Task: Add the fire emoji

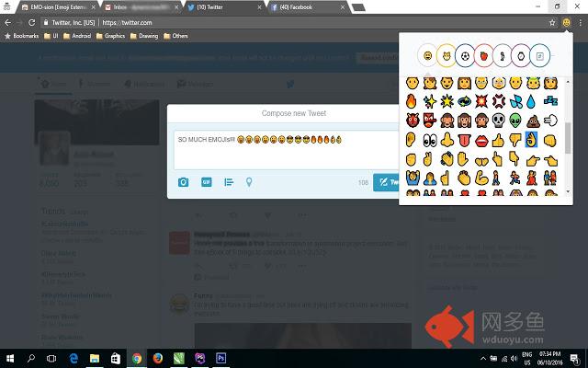Action: click(x=413, y=99)
